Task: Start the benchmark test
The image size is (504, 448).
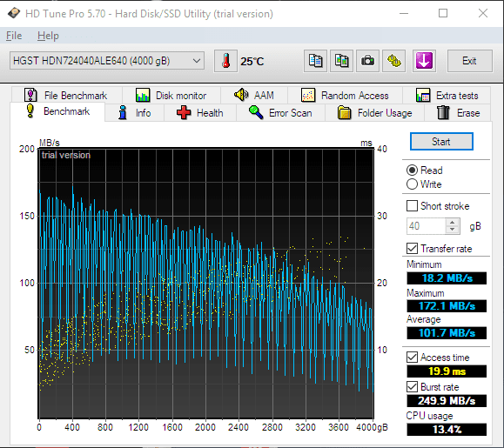Action: (x=441, y=142)
